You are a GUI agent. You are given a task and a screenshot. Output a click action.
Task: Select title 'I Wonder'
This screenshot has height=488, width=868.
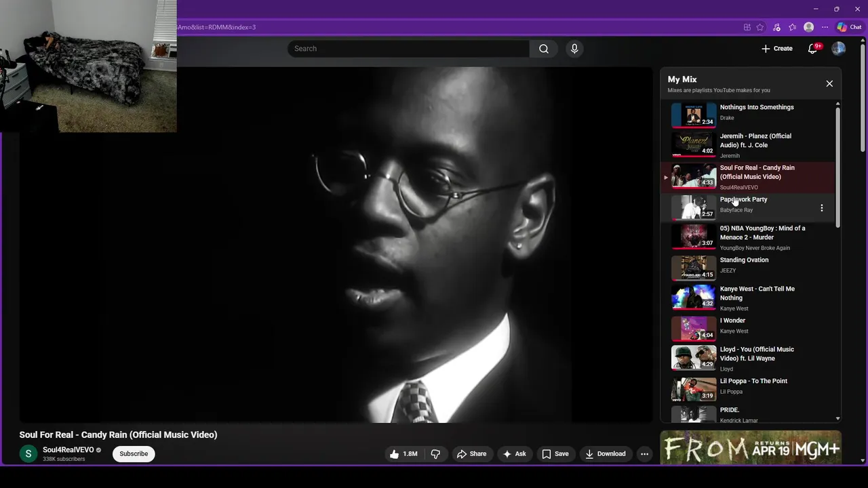pos(732,321)
